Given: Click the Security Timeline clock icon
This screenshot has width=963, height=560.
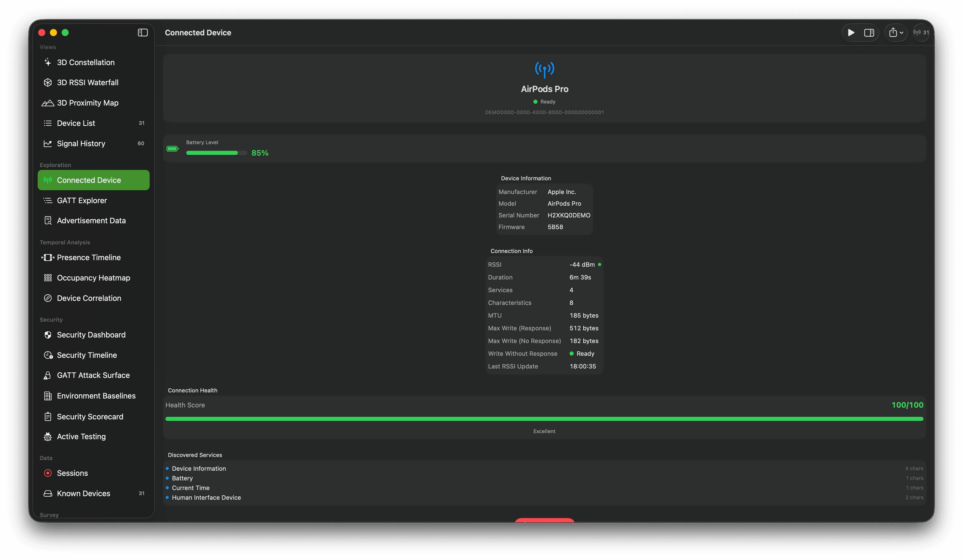Looking at the screenshot, I should pyautogui.click(x=48, y=355).
